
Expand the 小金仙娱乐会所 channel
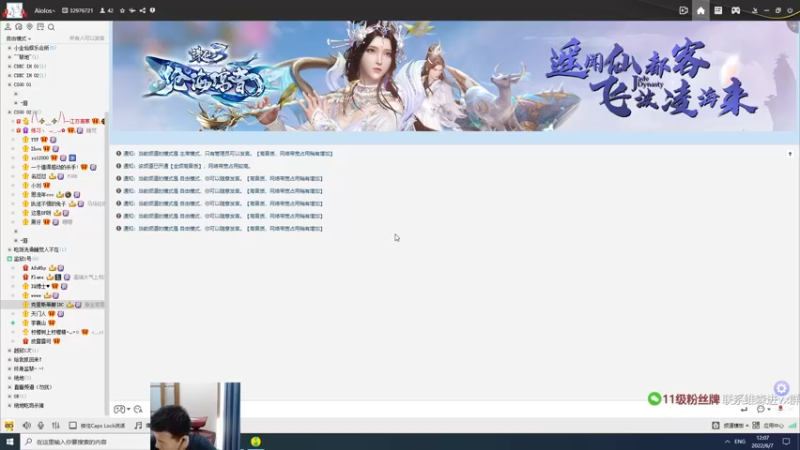pos(9,48)
